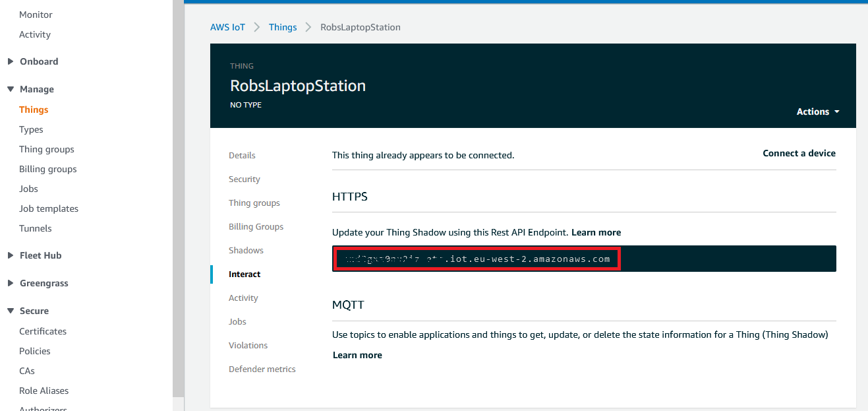Open Job templates in sidebar
Screen dimensions: 868x411
coord(49,208)
